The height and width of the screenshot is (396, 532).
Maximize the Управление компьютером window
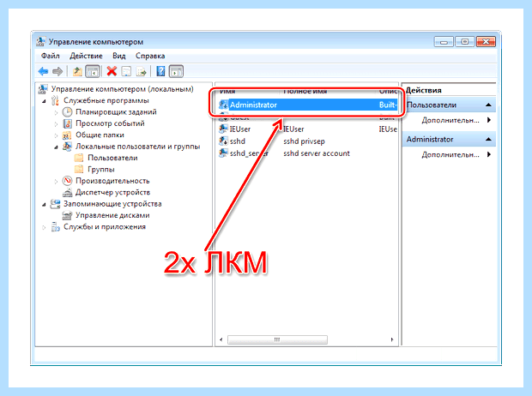pos(464,42)
